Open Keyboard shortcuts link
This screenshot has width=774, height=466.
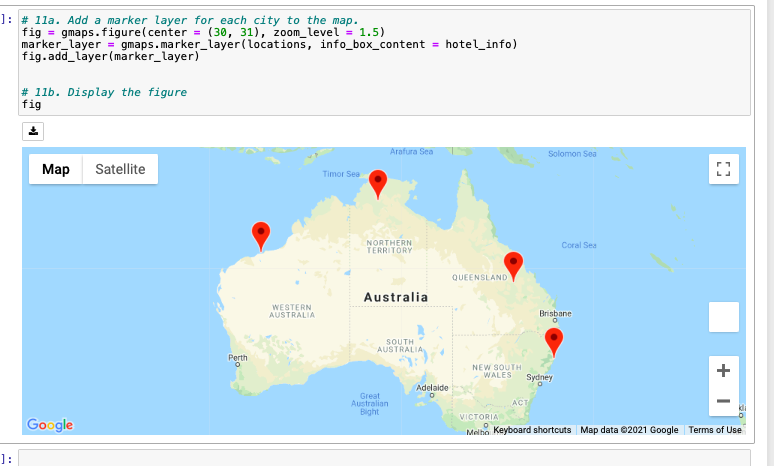coord(532,430)
